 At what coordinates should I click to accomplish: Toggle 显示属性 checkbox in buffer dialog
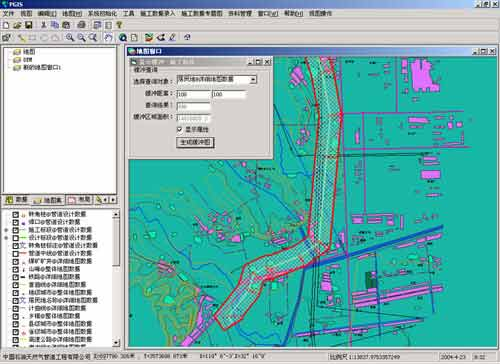click(x=179, y=129)
